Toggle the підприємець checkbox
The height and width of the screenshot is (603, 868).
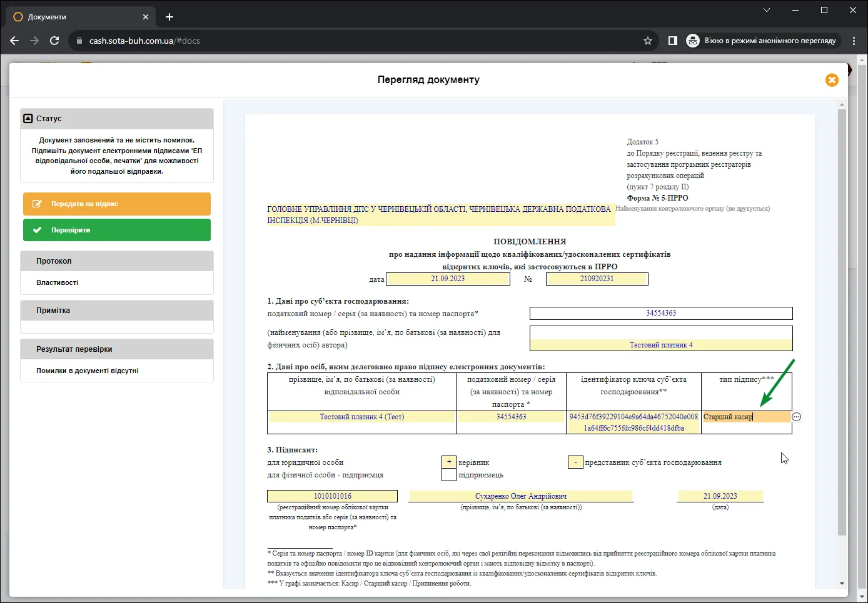(x=448, y=475)
